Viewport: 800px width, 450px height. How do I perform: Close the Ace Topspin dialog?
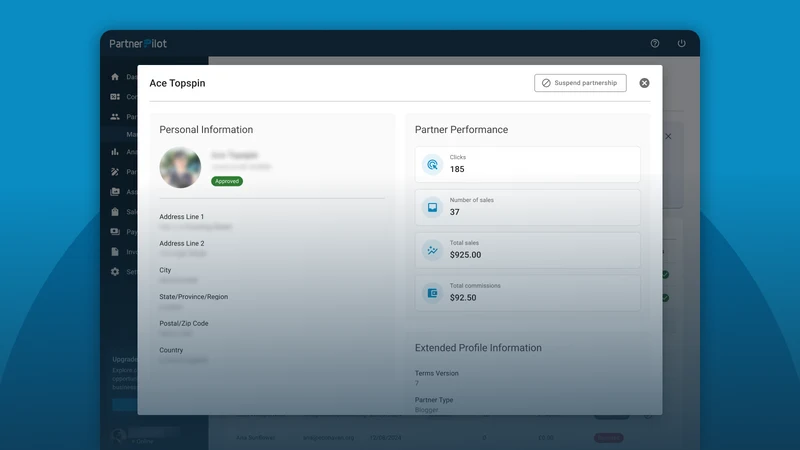(x=644, y=83)
